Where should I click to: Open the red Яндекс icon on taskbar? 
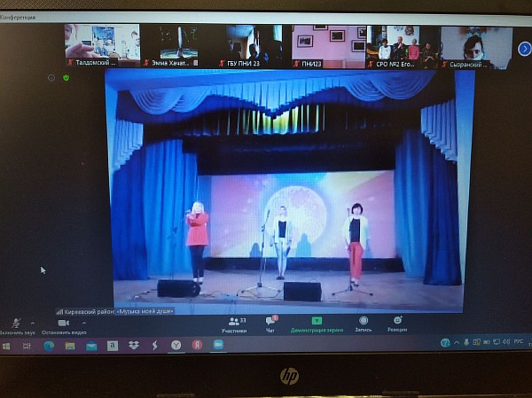(x=197, y=345)
